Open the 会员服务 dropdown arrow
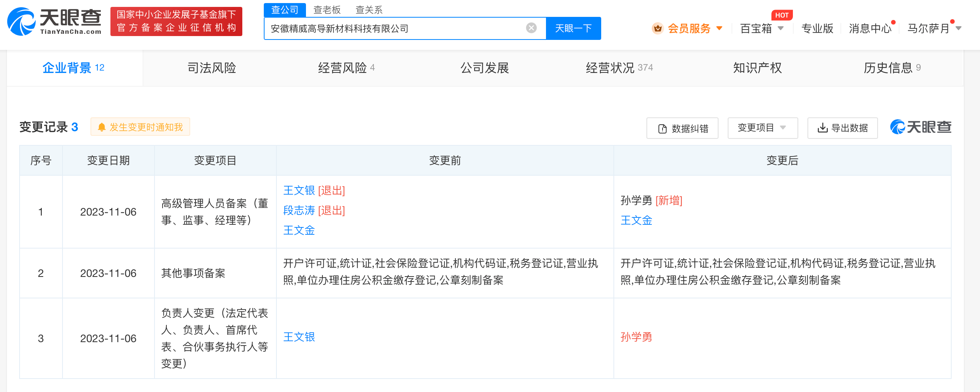Screen dimensions: 980x392 click(719, 28)
